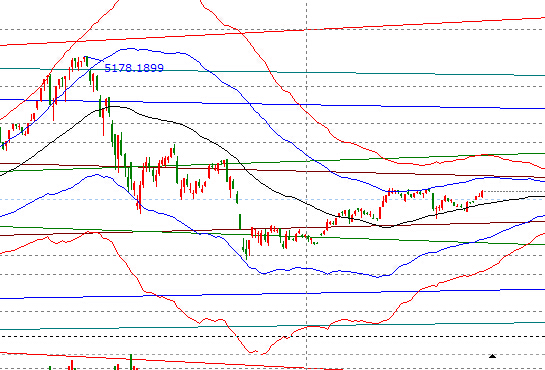Viewport: 545px width, 370px height.
Task: Select the blue upper band curve at its peak
Action: [x=130, y=49]
